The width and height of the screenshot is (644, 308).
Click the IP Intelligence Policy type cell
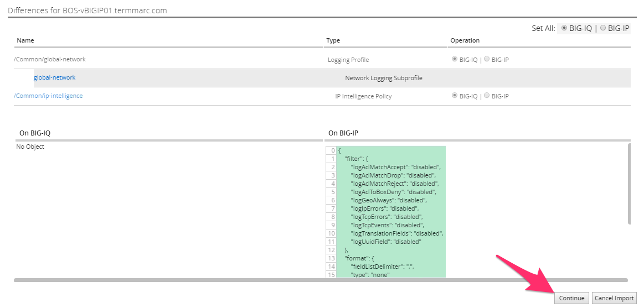(363, 96)
